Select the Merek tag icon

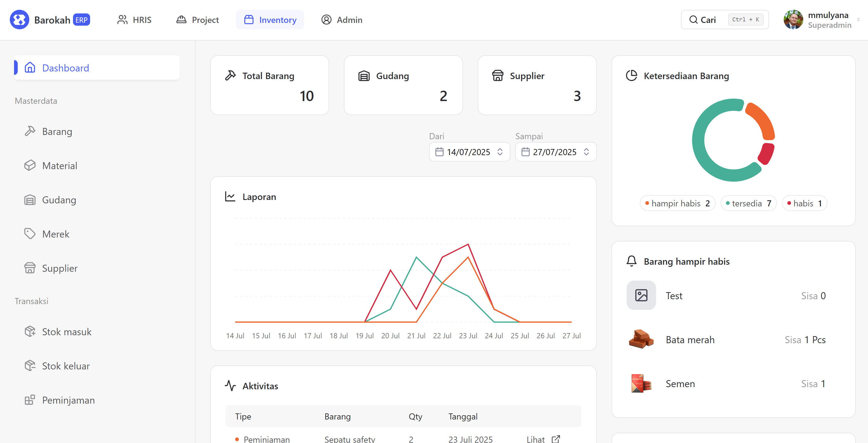click(30, 234)
